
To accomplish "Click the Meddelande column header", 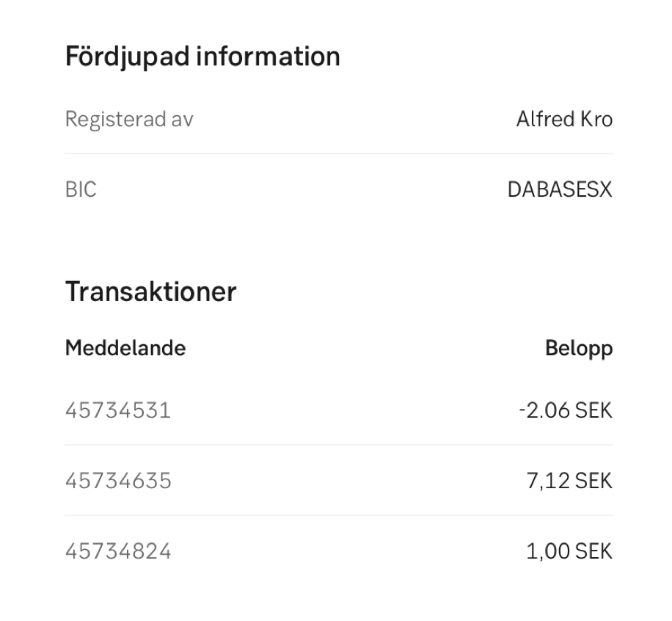I will pos(125,348).
